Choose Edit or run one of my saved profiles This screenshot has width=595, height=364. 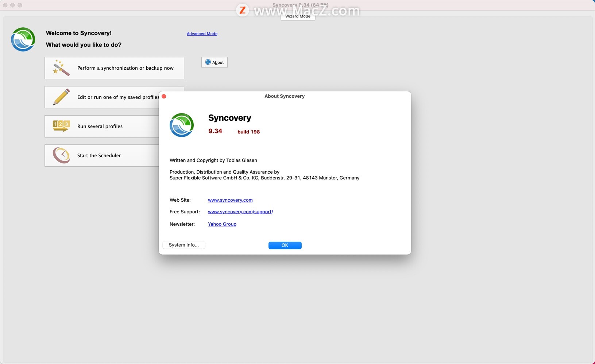pos(102,97)
